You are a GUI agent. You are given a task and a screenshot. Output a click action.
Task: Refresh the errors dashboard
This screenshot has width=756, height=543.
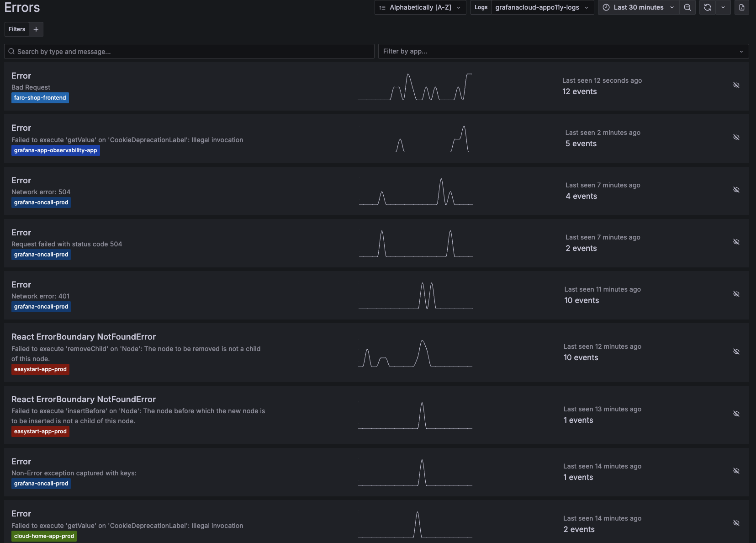(x=707, y=7)
